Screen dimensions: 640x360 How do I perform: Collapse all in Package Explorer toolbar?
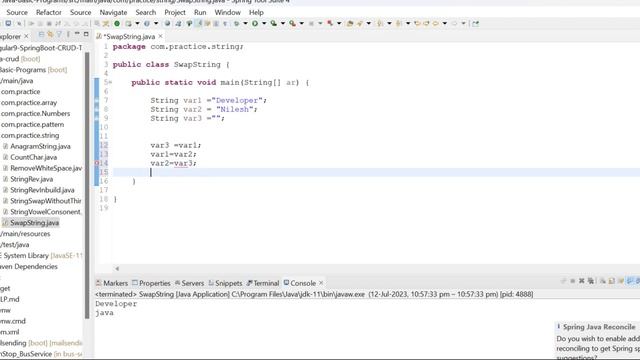(x=41, y=34)
